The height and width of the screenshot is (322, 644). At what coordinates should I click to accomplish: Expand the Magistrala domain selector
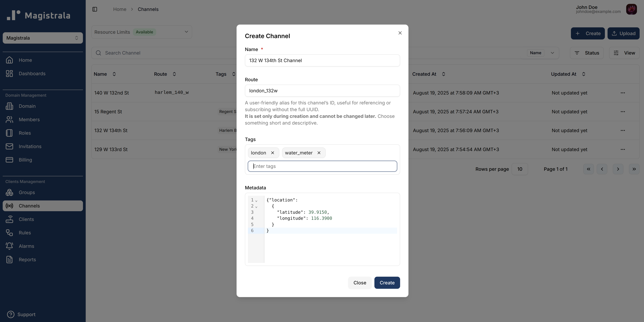(x=43, y=38)
